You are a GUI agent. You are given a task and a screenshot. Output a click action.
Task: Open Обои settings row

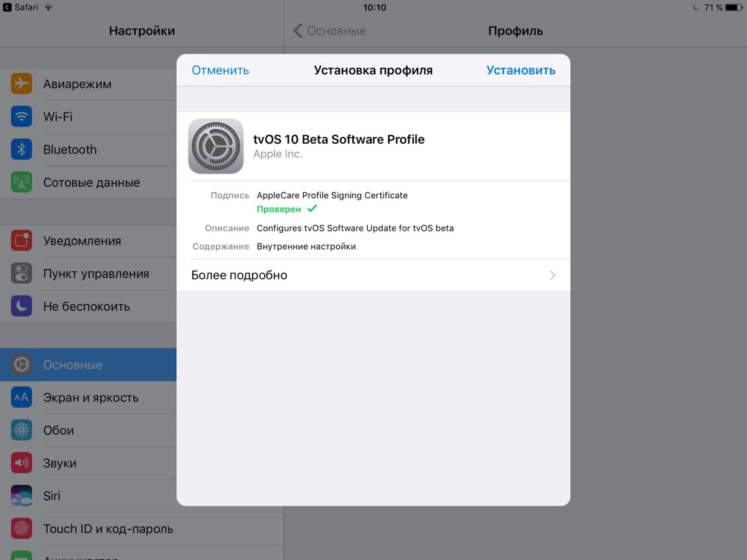pos(88,430)
